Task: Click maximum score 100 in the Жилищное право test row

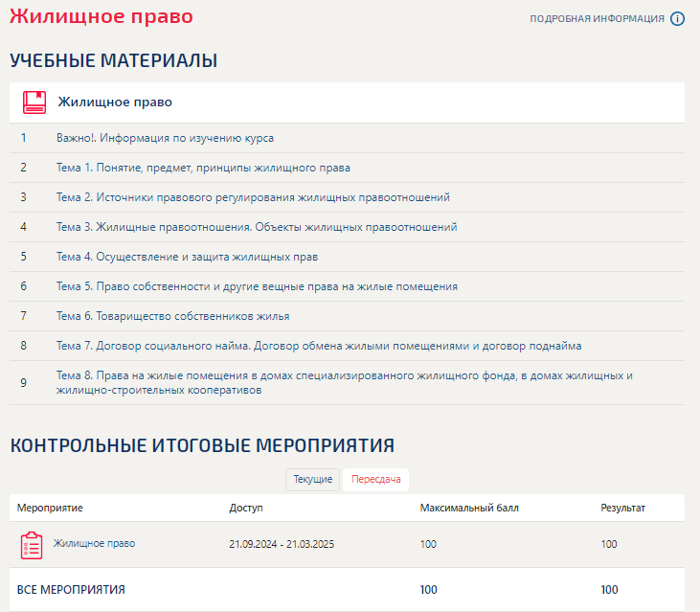Action: 428,544
